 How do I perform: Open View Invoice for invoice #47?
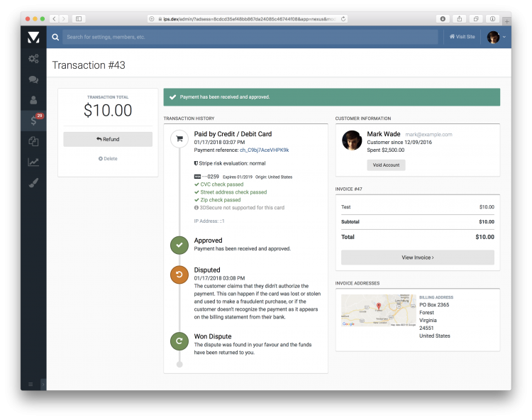[x=417, y=258]
